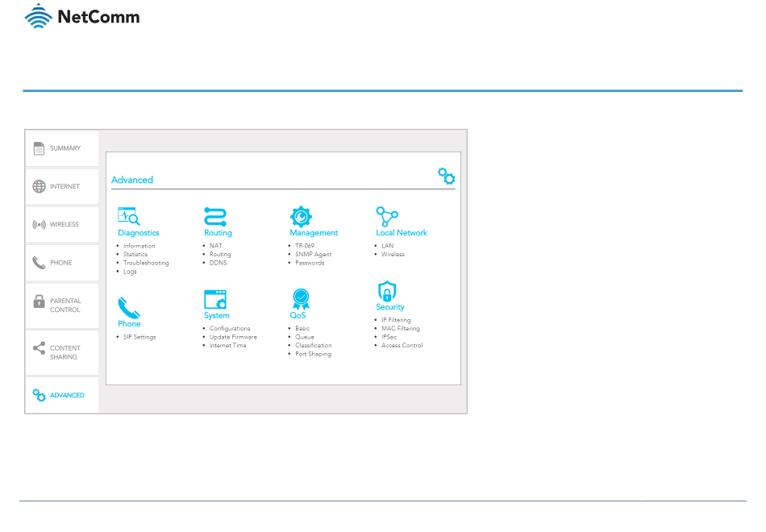Go to Content Sharing in sidebar
This screenshot has height=532, width=766.
61,352
